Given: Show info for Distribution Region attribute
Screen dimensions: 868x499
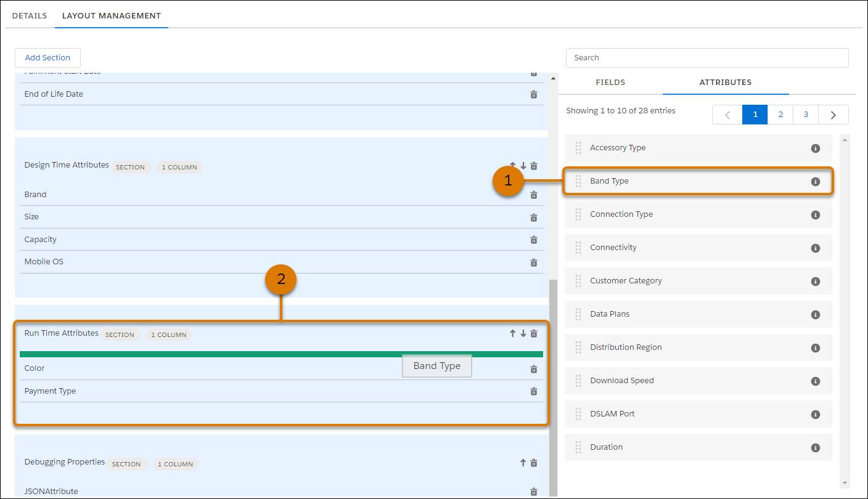Looking at the screenshot, I should click(x=816, y=348).
